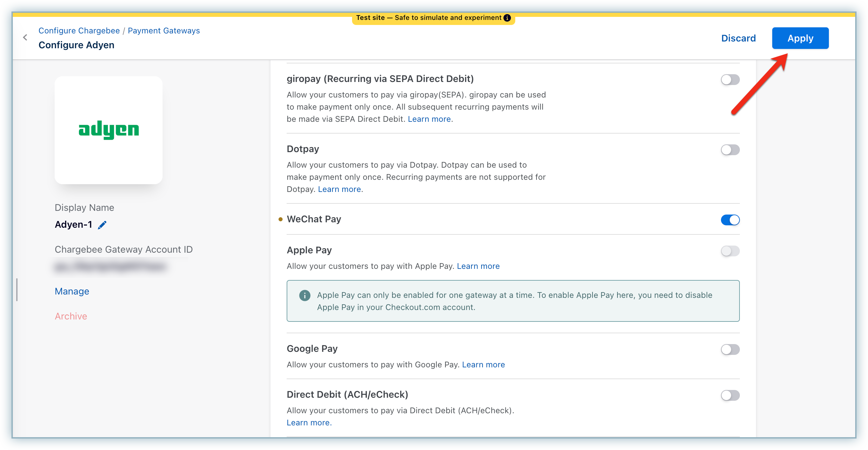
Task: Open giropay Learn more link
Action: pyautogui.click(x=429, y=119)
